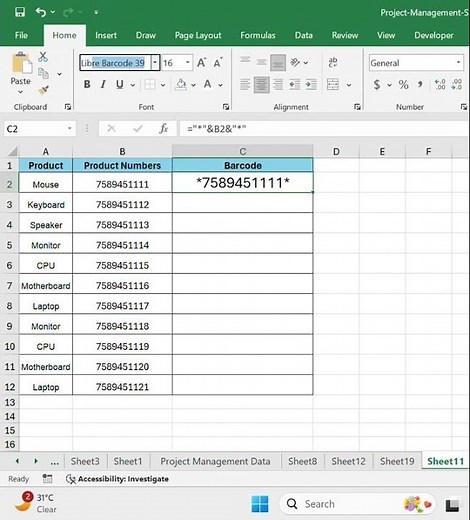
Task: Toggle italic formatting
Action: [x=103, y=84]
